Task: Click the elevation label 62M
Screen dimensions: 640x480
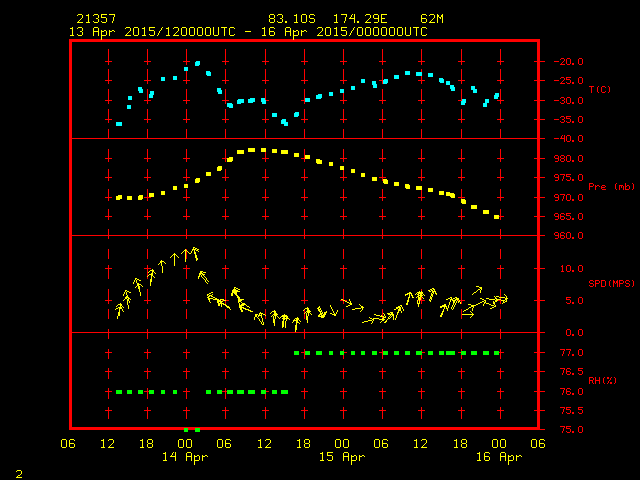Action: tap(432, 19)
